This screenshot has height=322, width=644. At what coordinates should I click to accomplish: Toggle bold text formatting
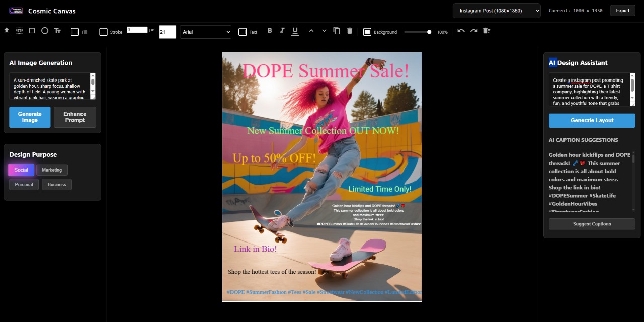[x=270, y=31]
